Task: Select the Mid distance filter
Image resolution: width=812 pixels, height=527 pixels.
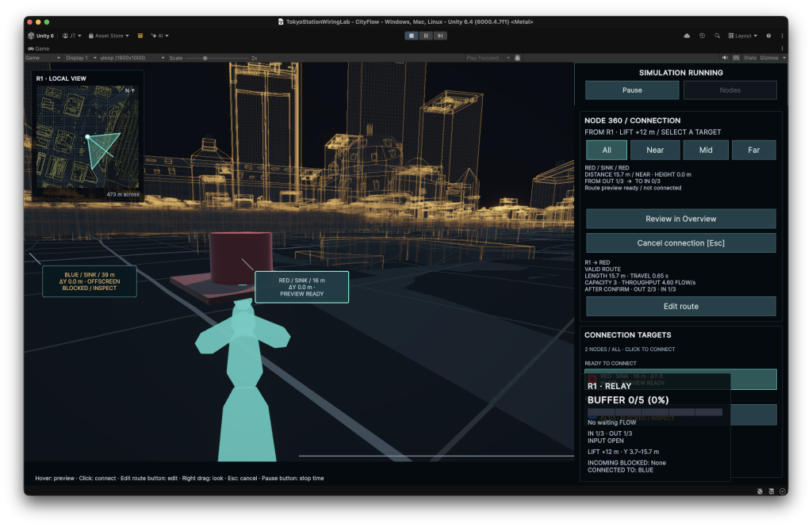Action: [706, 150]
